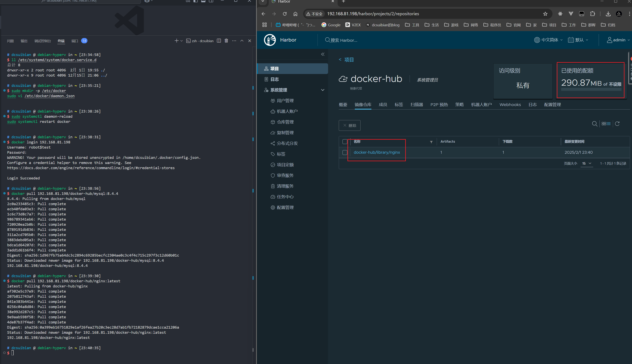The width and height of the screenshot is (632, 364).
Task: Switch to Webhooks tab
Action: [510, 105]
